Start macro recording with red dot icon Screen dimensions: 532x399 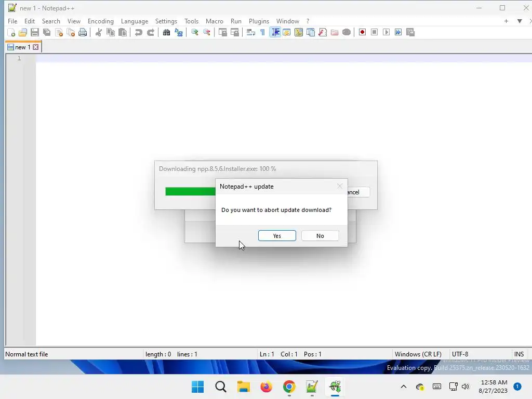click(362, 32)
